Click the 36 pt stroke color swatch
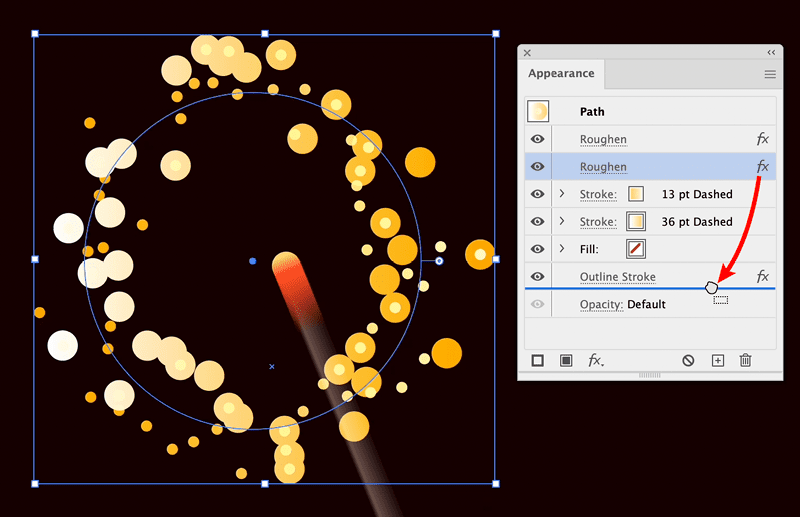 (636, 221)
